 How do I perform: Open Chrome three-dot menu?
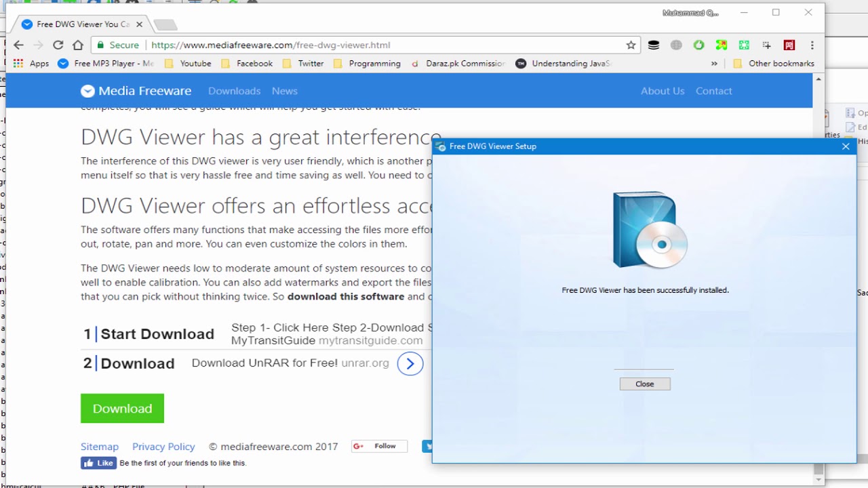pyautogui.click(x=812, y=45)
